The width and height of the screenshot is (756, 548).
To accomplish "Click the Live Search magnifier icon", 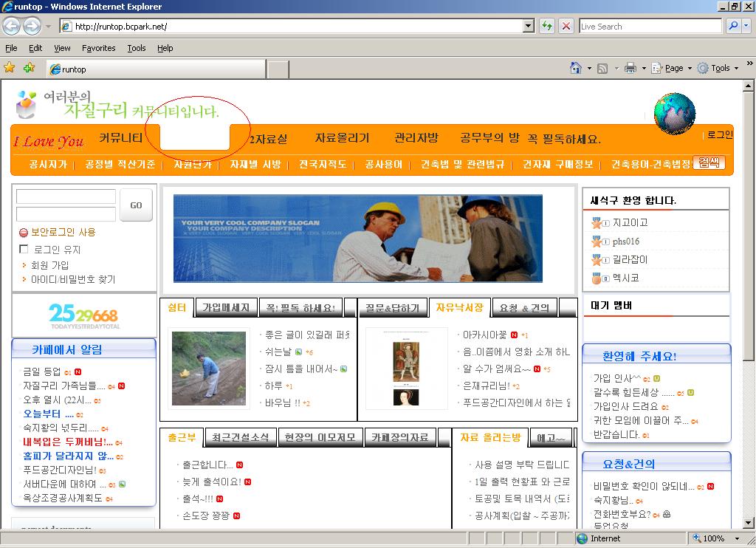I will tap(733, 26).
